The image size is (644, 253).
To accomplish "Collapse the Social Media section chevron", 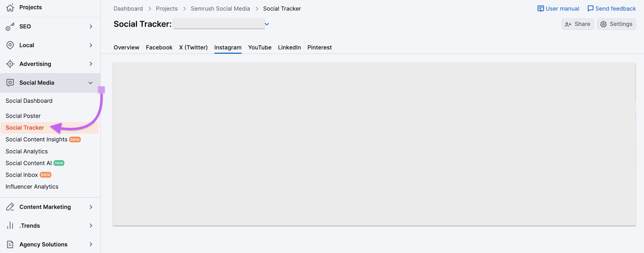I will point(91,83).
